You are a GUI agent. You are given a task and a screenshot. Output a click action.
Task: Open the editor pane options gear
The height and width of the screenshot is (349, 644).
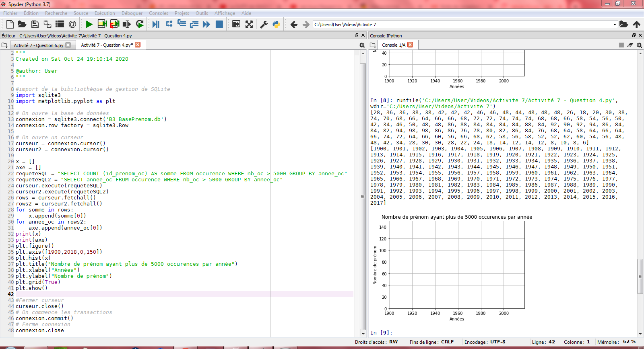pos(362,45)
